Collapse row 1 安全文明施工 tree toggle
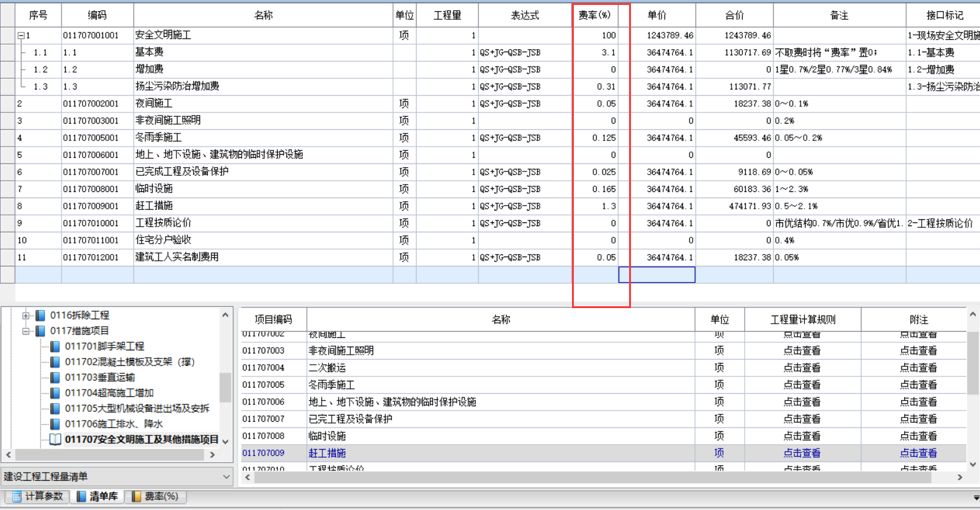The width and height of the screenshot is (980, 510). 21,36
